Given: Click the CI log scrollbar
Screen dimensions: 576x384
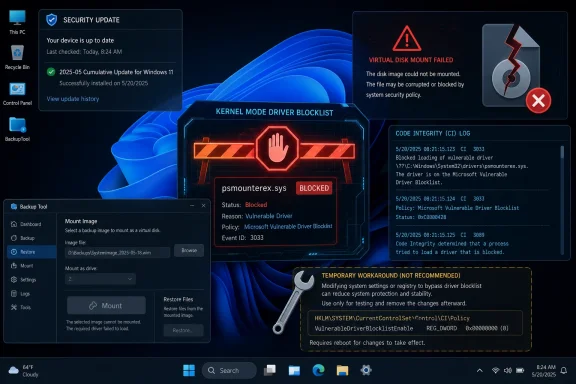Looking at the screenshot, I should click(562, 200).
